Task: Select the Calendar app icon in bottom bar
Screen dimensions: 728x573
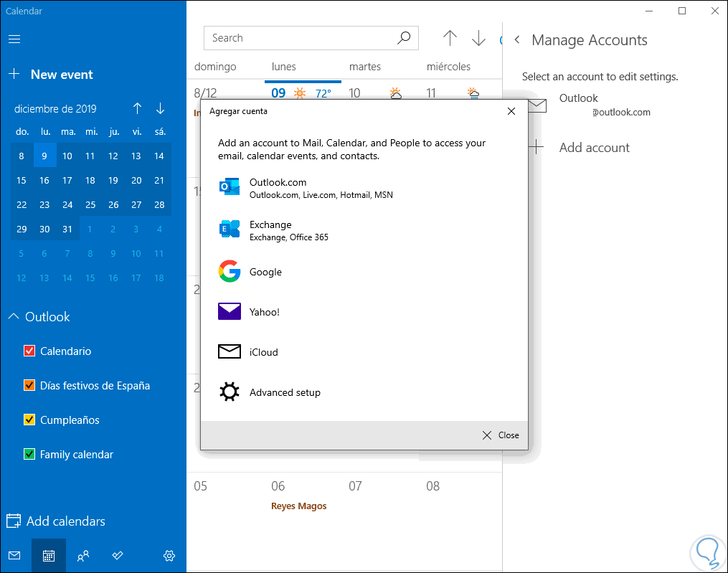Action: pos(49,555)
